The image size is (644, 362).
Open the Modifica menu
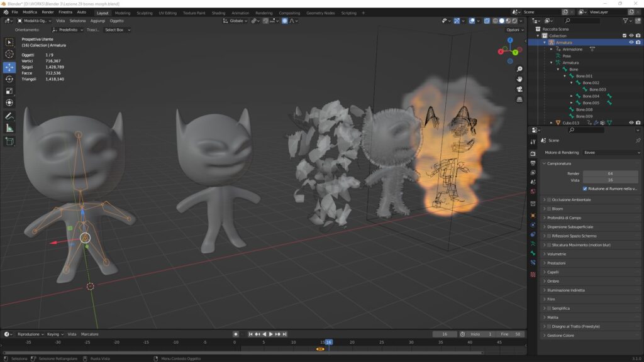(x=30, y=13)
